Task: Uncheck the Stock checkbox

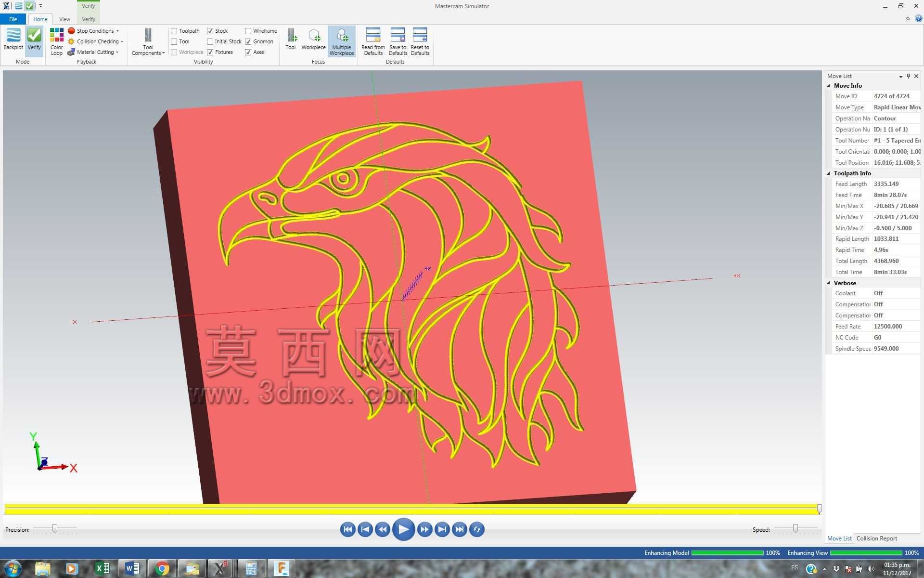Action: [210, 31]
